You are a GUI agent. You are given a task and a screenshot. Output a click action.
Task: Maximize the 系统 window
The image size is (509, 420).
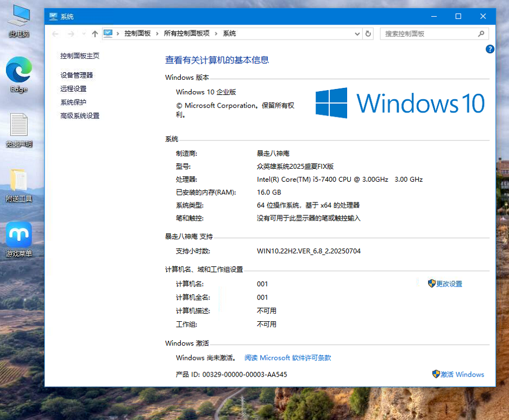coord(458,16)
